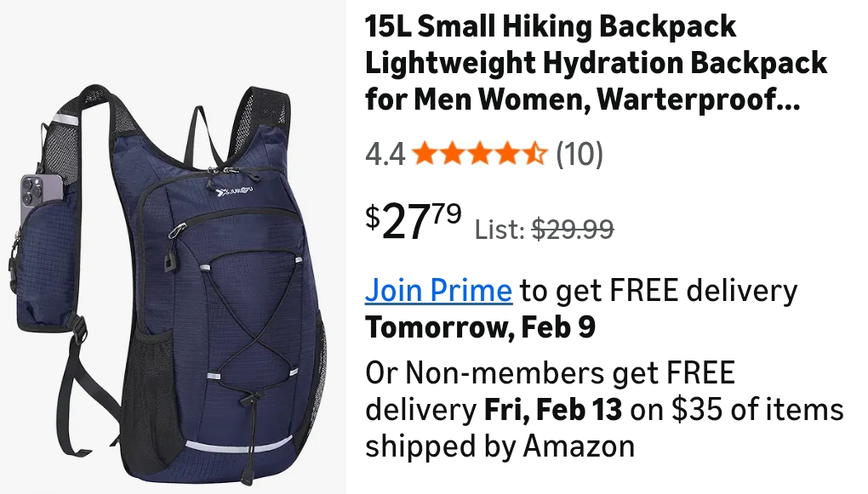Click the first orange rating star

pyautogui.click(x=425, y=153)
